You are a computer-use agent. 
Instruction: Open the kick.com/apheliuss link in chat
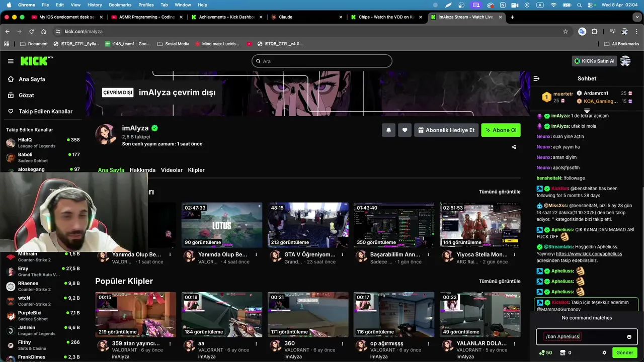coord(589,254)
